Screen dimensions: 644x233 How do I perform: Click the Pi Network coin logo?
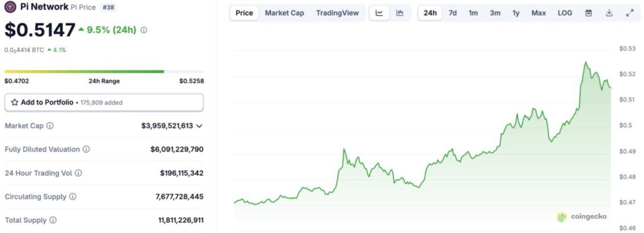tap(10, 7)
